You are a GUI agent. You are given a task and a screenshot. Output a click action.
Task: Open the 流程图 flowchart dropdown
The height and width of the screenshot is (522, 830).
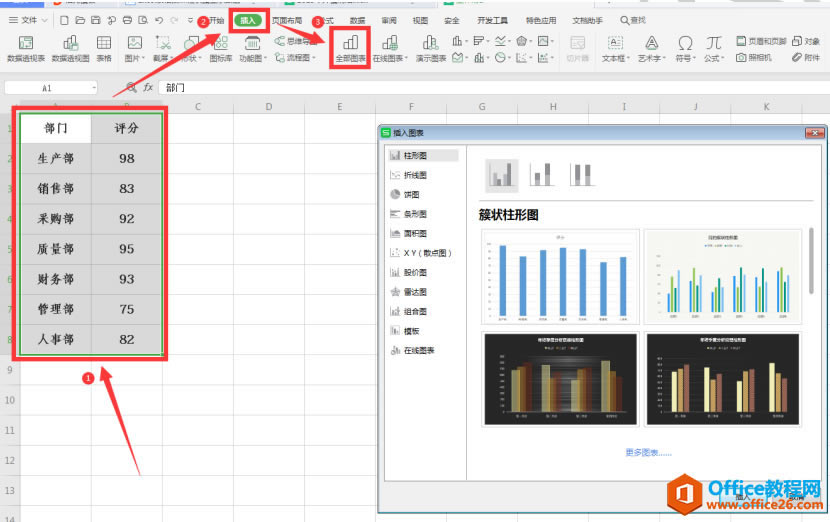pyautogui.click(x=294, y=57)
